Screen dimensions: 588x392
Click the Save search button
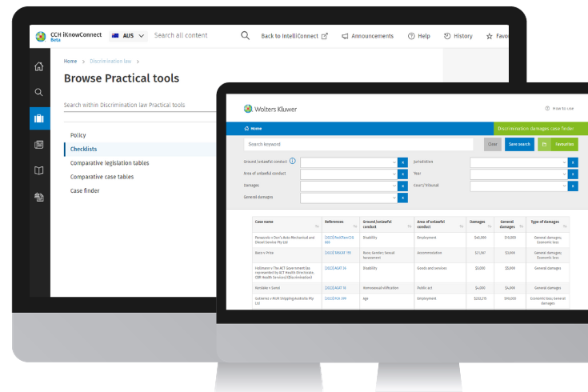point(519,144)
